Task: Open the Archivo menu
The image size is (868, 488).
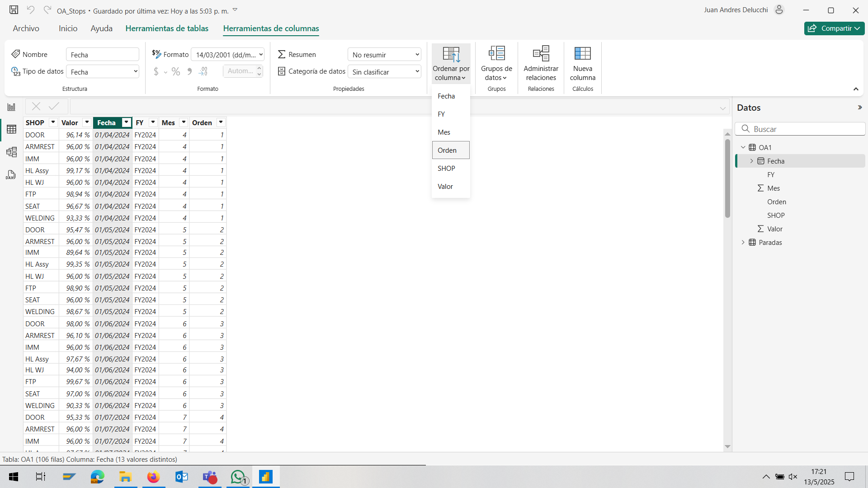Action: click(26, 28)
